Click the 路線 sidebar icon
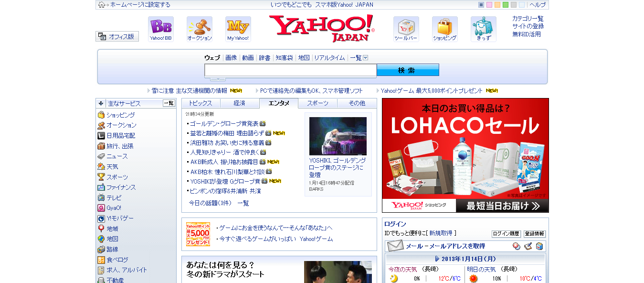Image resolution: width=644 pixels, height=283 pixels. click(101, 250)
